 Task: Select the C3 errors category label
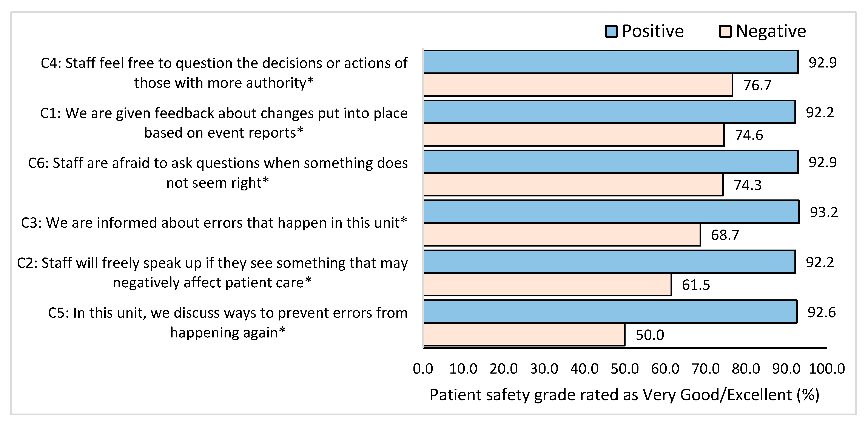tap(214, 223)
